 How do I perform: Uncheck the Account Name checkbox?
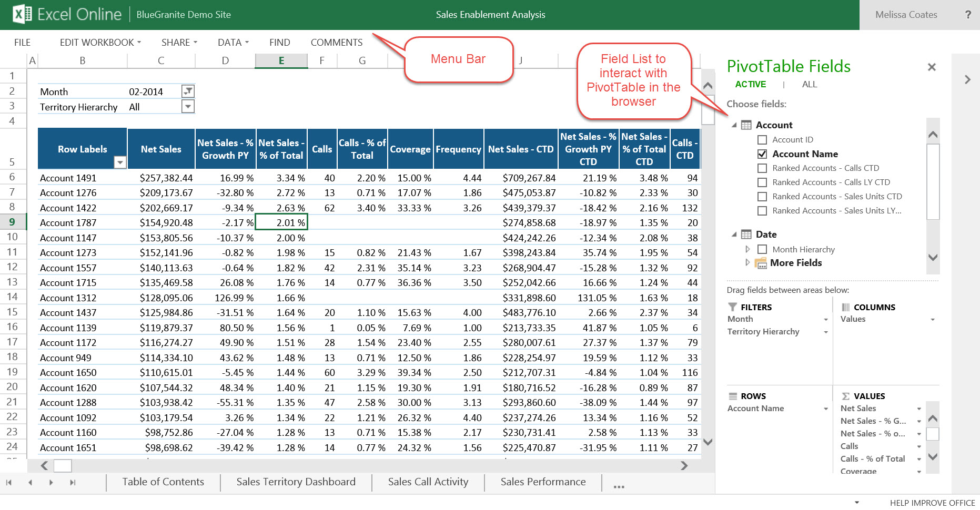tap(762, 154)
